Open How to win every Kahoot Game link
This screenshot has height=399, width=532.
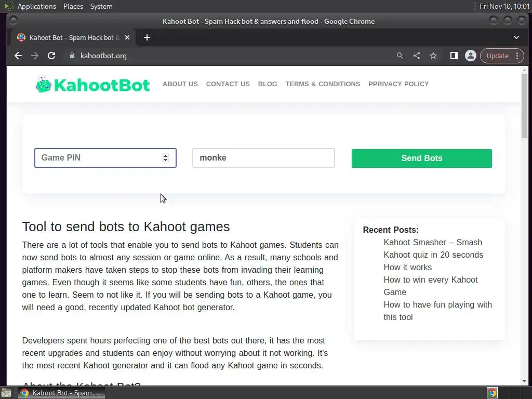[x=431, y=286]
